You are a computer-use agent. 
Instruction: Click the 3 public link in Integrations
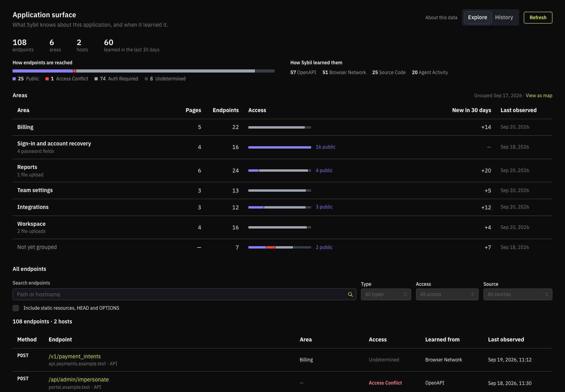click(324, 207)
